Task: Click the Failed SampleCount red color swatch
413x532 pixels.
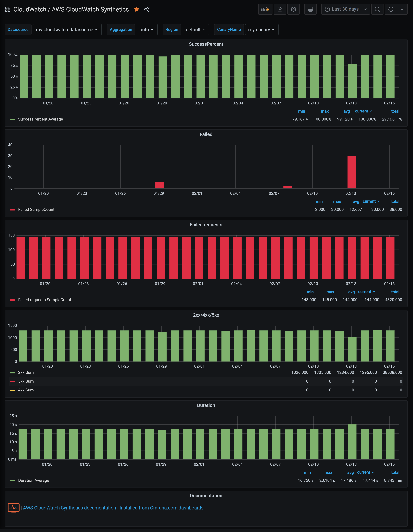Action: (12, 209)
